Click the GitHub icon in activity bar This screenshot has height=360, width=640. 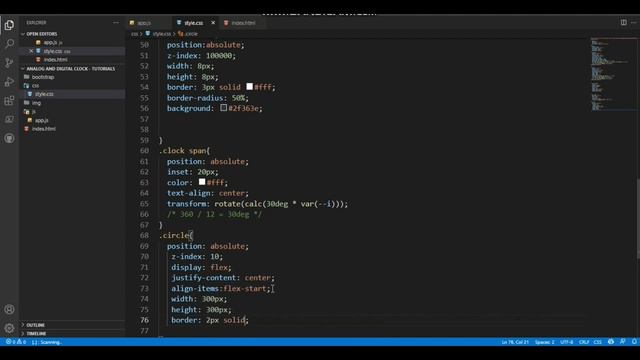(x=9, y=138)
